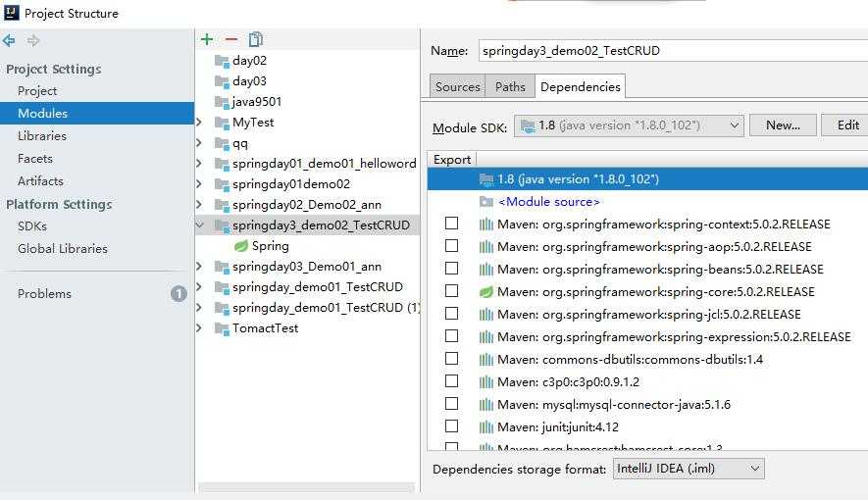Click the library icon for the c3p0 dependency
Viewport: 868px width, 500px height.
click(486, 382)
